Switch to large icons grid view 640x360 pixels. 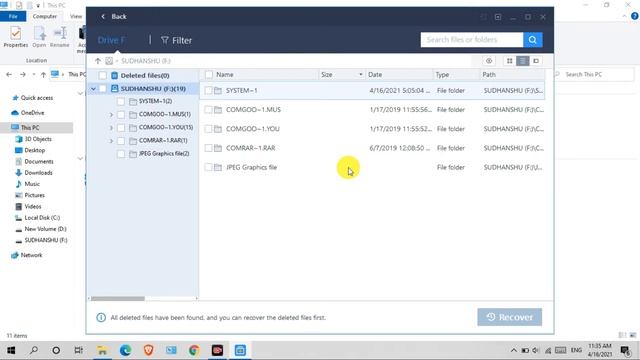click(x=509, y=61)
